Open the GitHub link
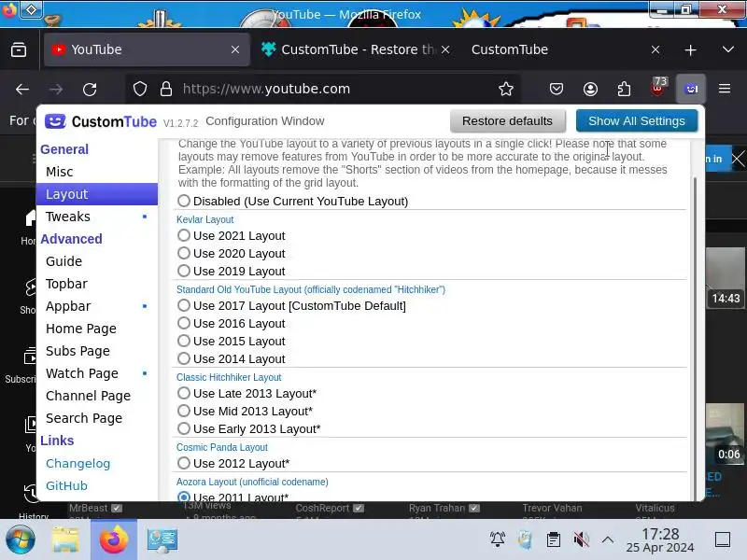Screen dimensions: 747x560 66,485
